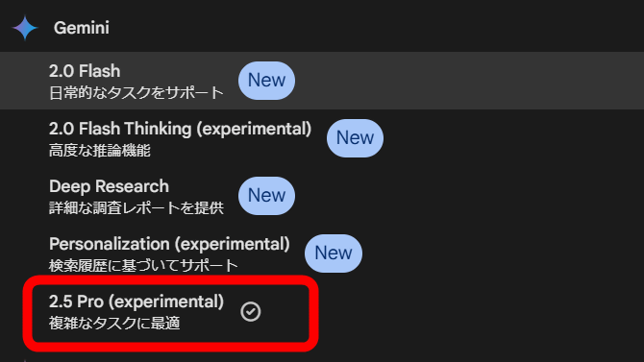This screenshot has height=362, width=644.
Task: Click the Deep Research heading text
Action: click(109, 186)
